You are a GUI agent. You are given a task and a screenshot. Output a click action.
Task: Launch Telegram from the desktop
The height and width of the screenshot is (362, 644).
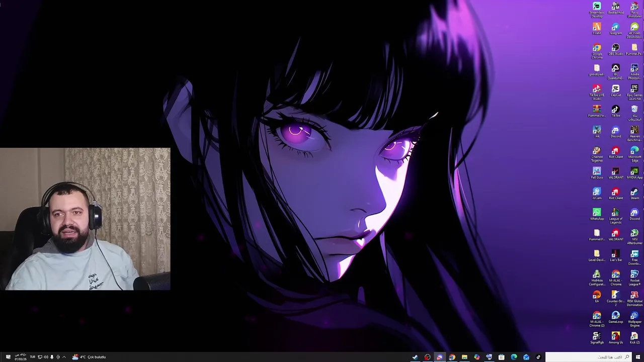pyautogui.click(x=616, y=29)
